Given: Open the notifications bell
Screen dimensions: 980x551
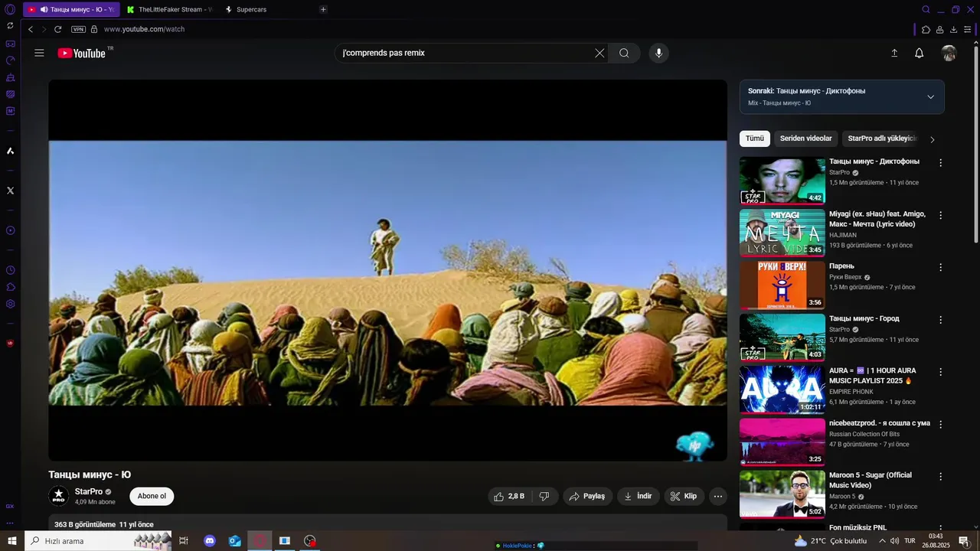Looking at the screenshot, I should pos(920,53).
